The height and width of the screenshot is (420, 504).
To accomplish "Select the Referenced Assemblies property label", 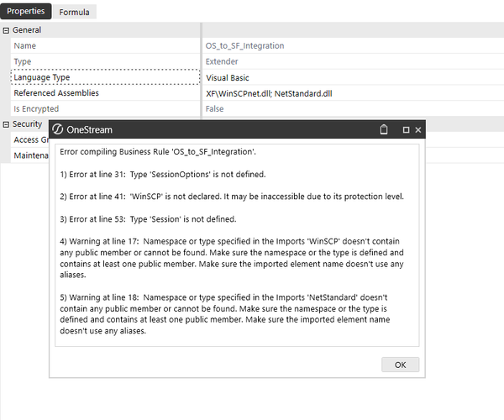I will pos(56,93).
